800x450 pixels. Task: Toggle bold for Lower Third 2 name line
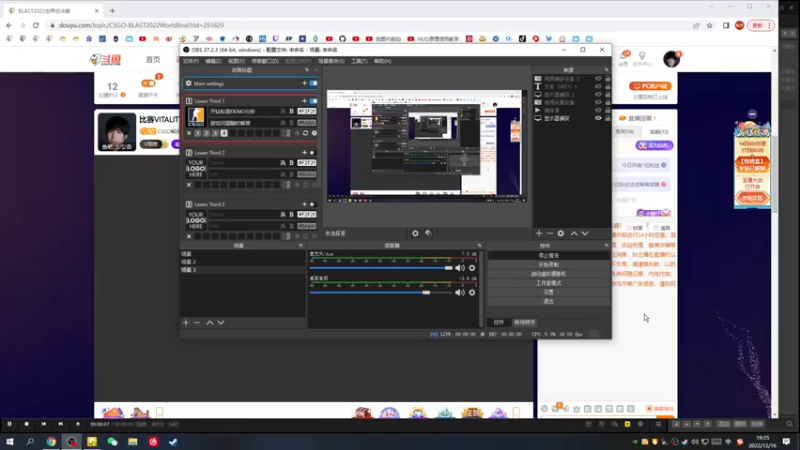291,163
